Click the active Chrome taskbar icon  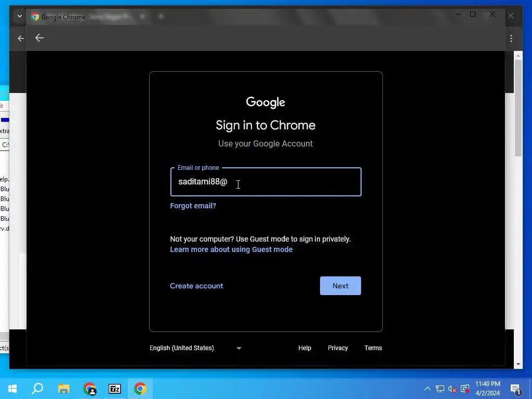pyautogui.click(x=140, y=389)
